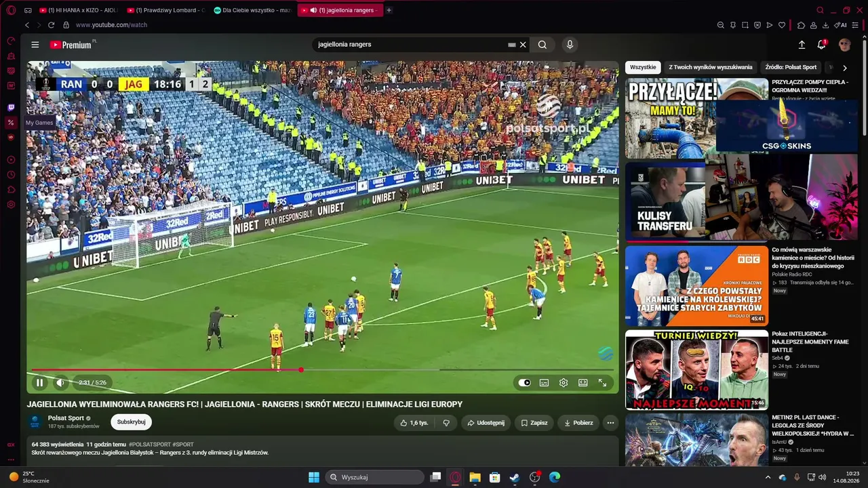Open the Polskie Radio RDC kamienice video
Screen dimensions: 868x488
click(696, 285)
